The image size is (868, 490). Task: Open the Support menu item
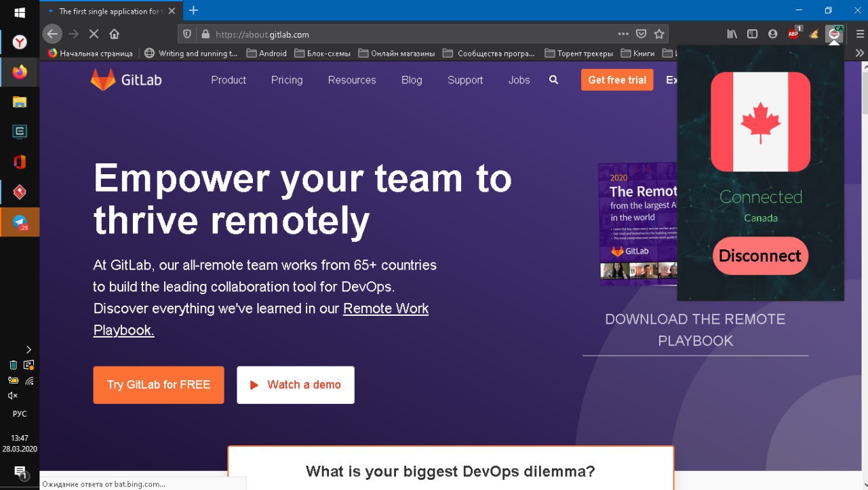tap(465, 80)
